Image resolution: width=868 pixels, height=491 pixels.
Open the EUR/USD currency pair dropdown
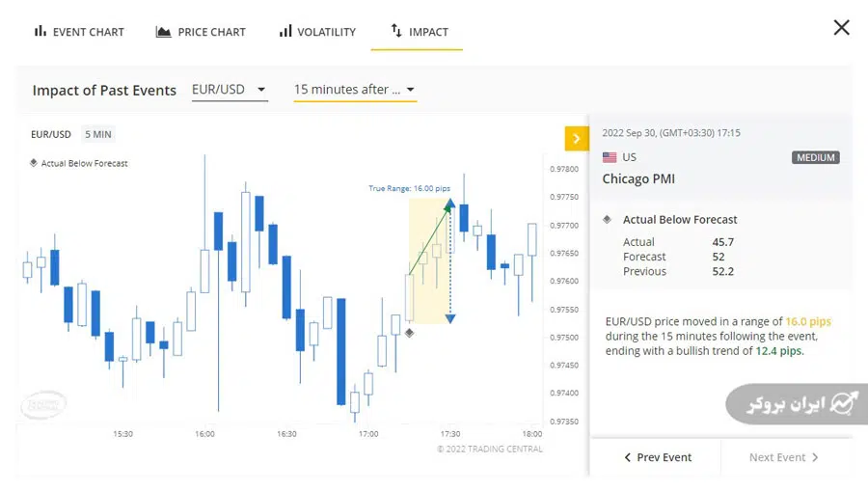coord(230,90)
